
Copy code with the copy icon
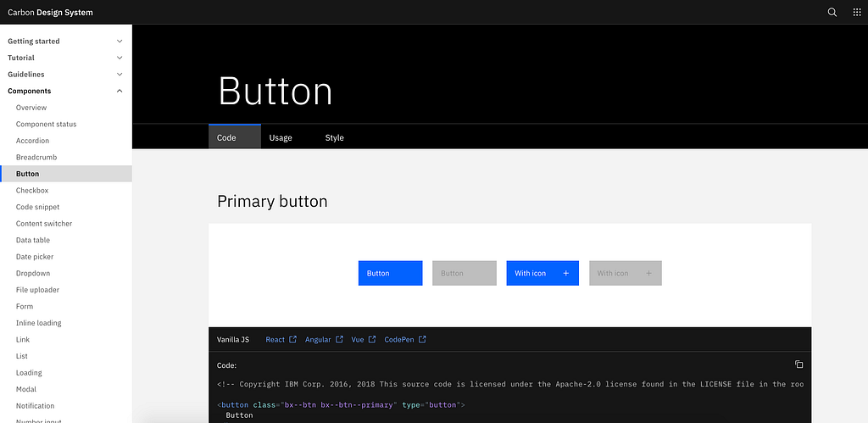point(798,365)
